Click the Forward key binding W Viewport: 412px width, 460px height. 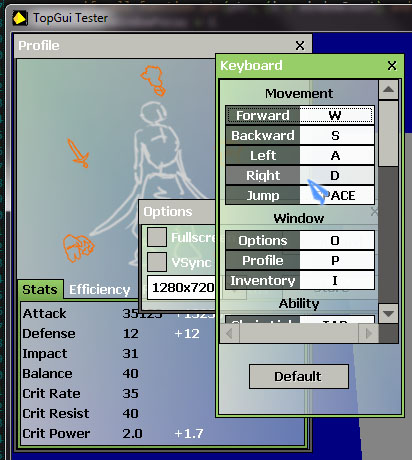(x=337, y=115)
